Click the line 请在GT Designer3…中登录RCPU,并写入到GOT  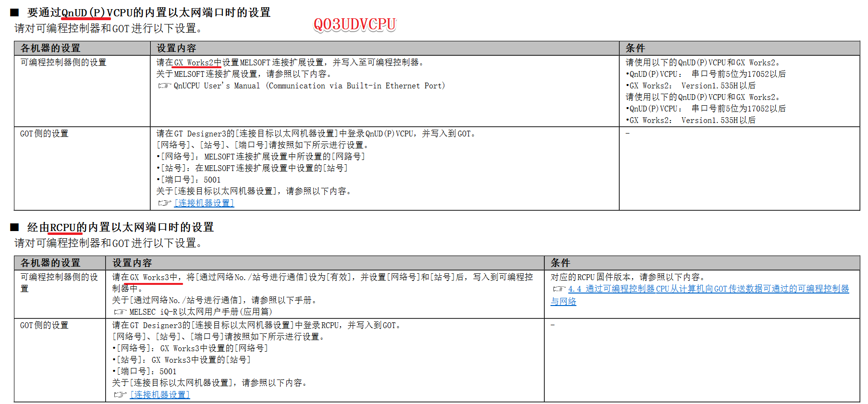pyautogui.click(x=257, y=325)
